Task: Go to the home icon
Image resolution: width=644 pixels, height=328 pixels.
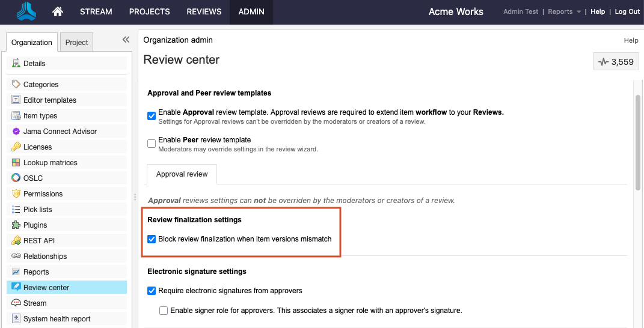Action: click(x=58, y=12)
